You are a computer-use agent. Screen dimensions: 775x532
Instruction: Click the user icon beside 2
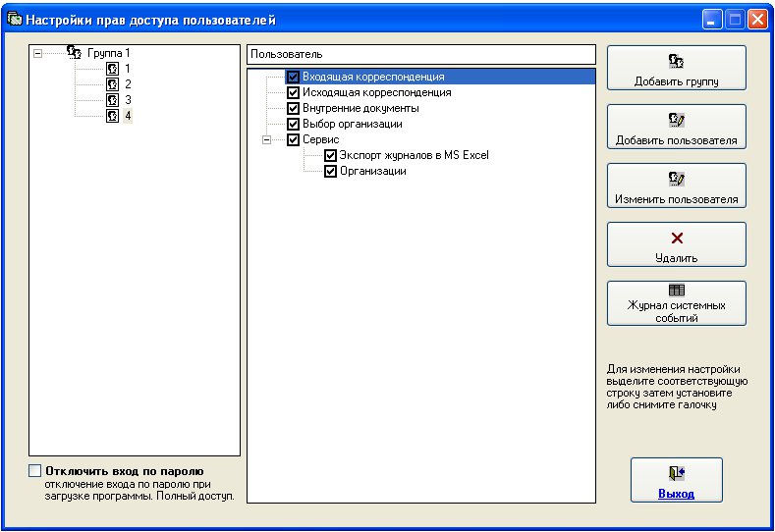113,84
